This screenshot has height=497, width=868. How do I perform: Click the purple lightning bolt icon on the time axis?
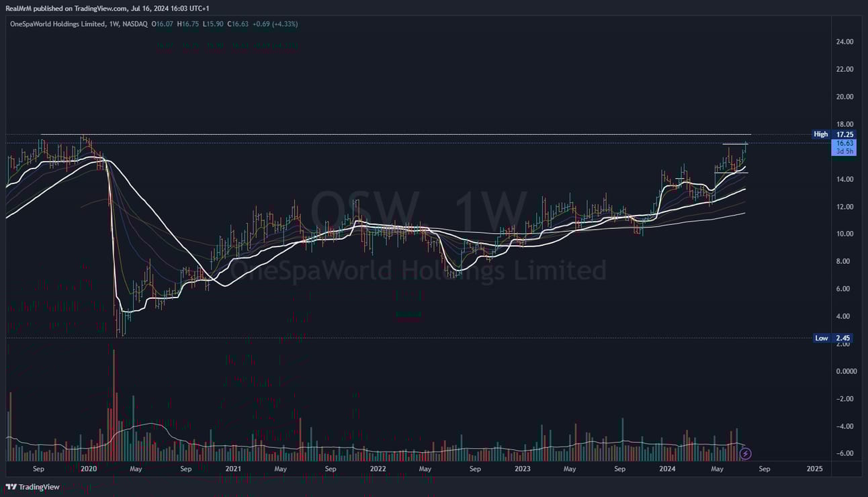point(745,454)
